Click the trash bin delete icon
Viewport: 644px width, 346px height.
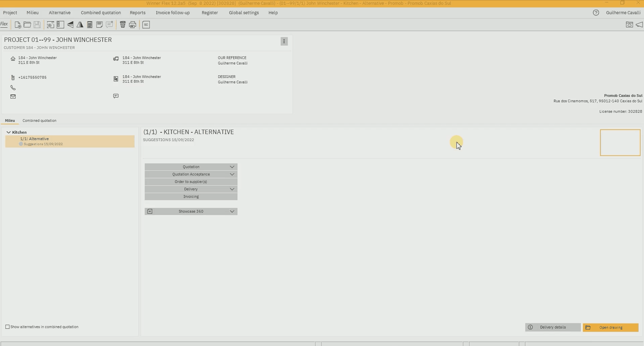123,25
